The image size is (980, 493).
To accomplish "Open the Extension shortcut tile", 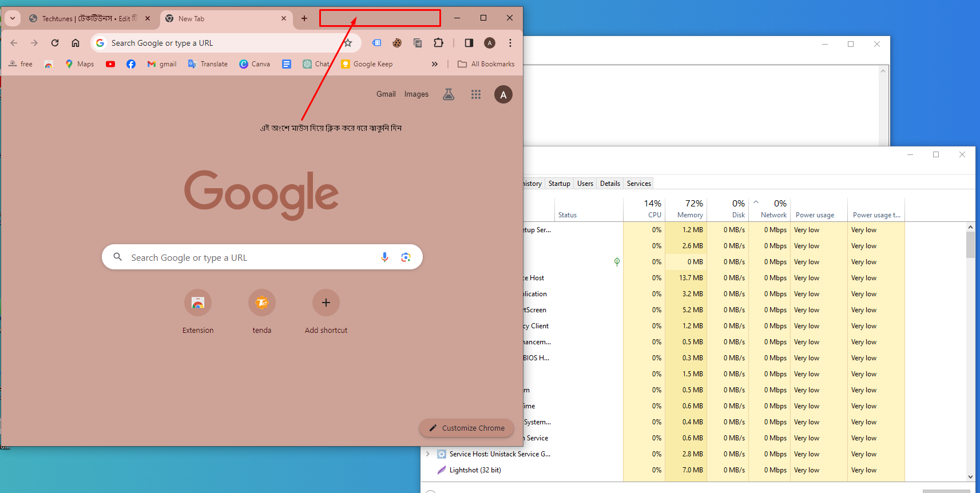I will (x=198, y=312).
